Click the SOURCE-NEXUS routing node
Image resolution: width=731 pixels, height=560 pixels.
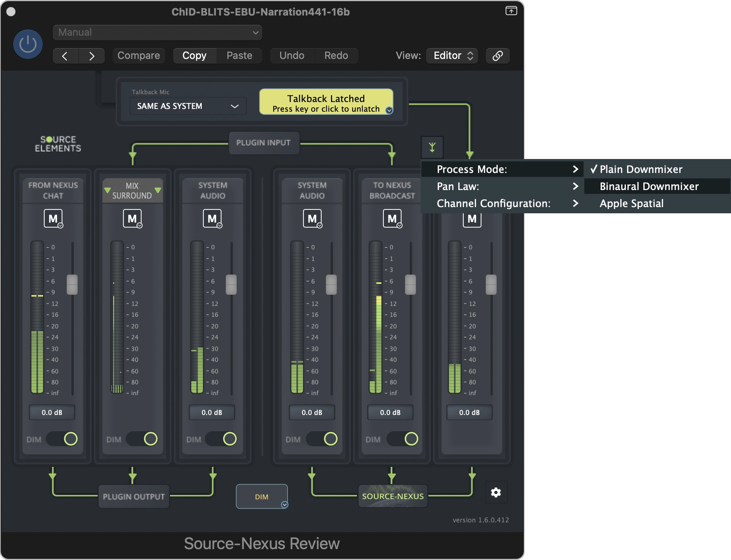click(x=393, y=496)
